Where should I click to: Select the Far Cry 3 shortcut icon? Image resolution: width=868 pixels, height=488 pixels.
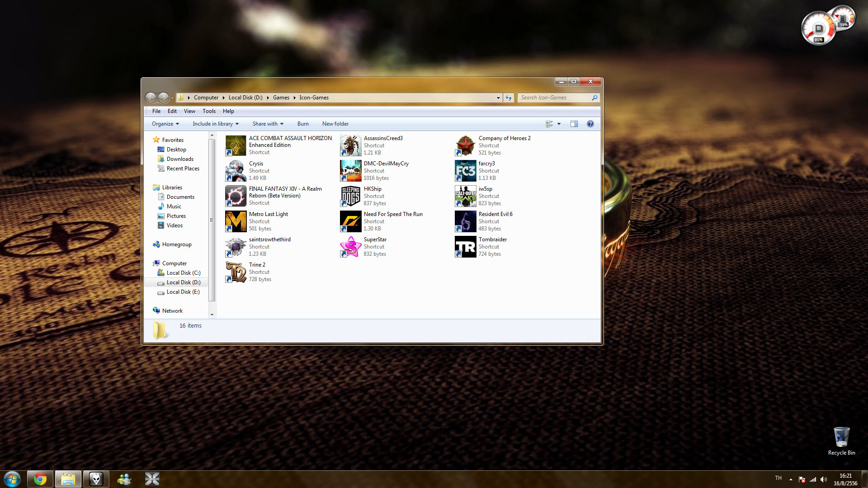pyautogui.click(x=465, y=171)
